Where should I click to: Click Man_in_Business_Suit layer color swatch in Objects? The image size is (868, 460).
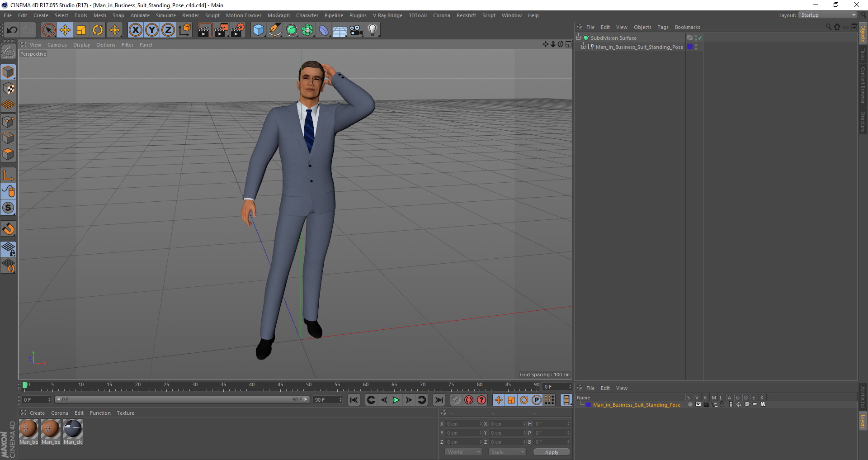(690, 47)
